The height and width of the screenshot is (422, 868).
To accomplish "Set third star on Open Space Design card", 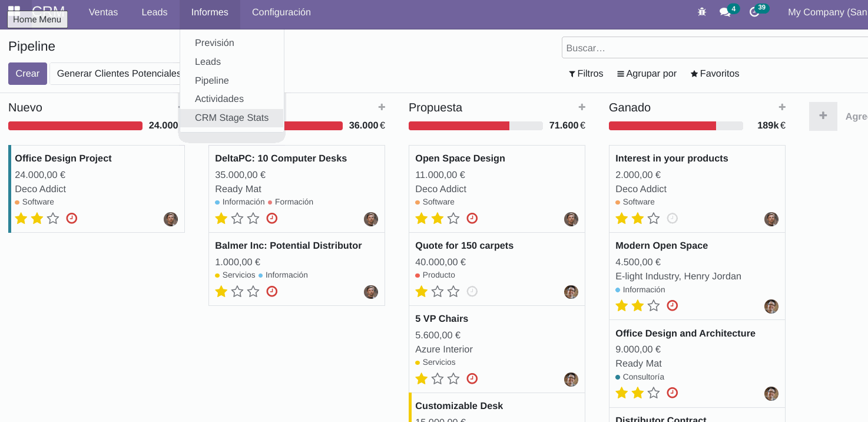I will pyautogui.click(x=453, y=218).
